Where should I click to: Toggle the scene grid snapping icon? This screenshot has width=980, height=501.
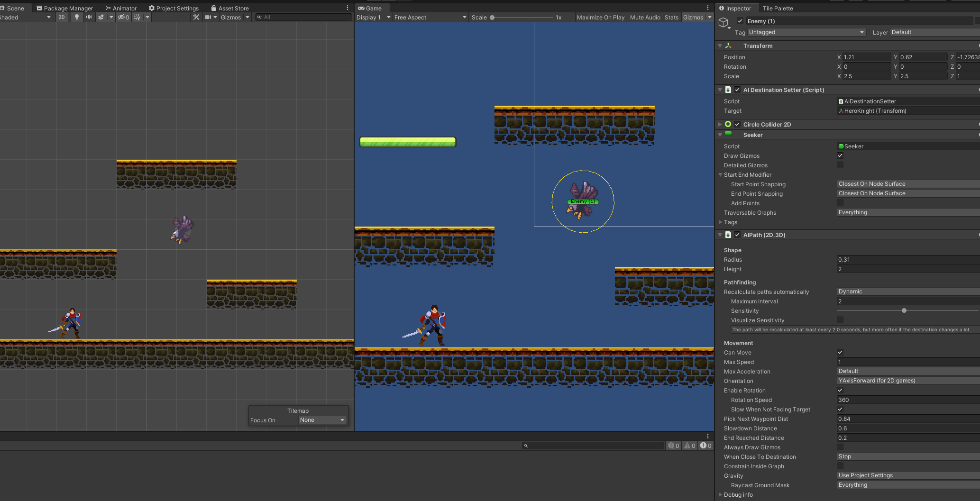pos(137,17)
